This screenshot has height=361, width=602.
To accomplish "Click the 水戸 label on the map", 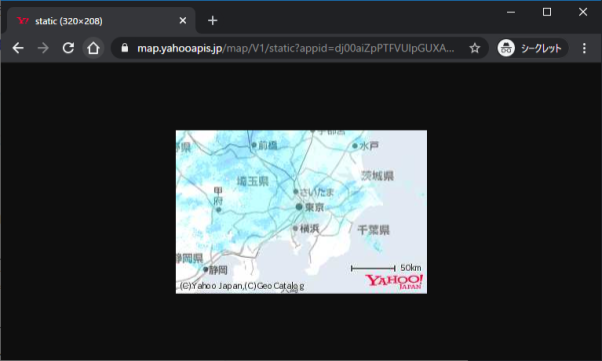I will pyautogui.click(x=369, y=146).
